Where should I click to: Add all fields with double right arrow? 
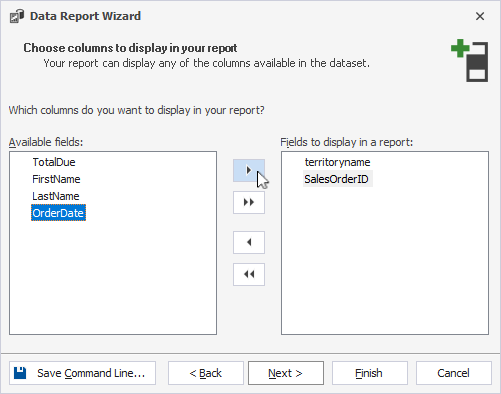pos(249,202)
